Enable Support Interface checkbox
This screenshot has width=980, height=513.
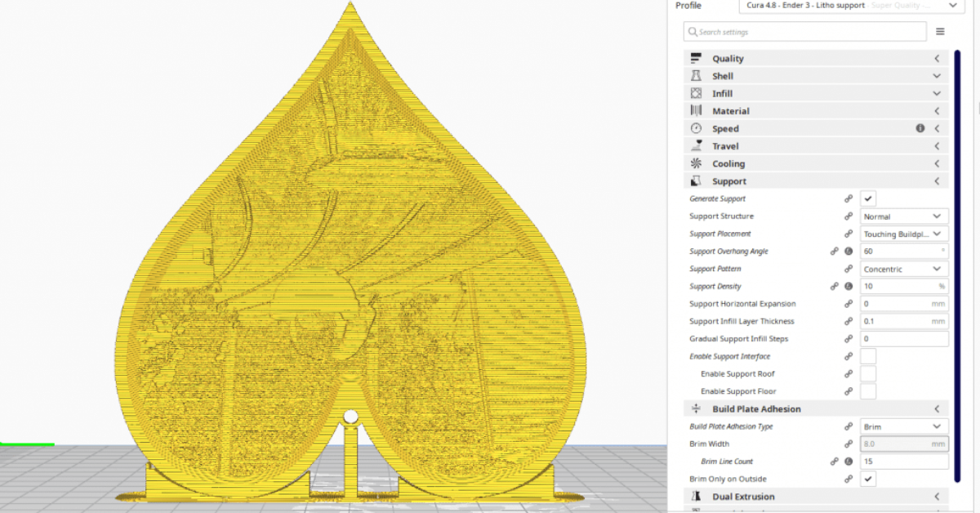coord(867,356)
